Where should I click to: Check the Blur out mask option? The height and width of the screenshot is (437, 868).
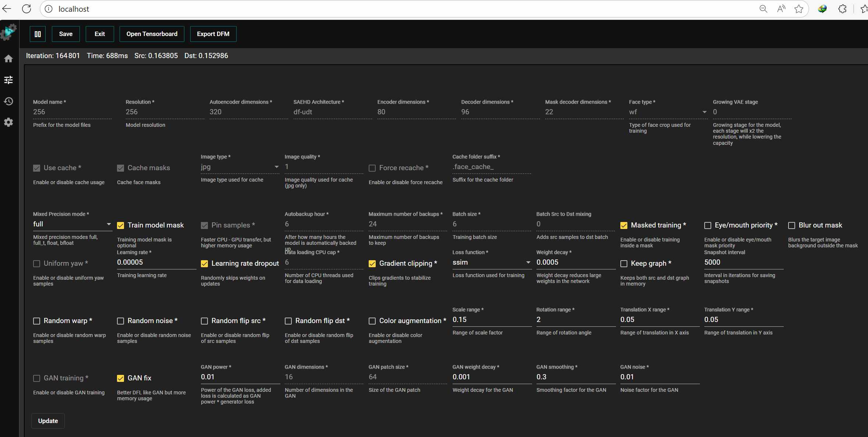pyautogui.click(x=791, y=225)
